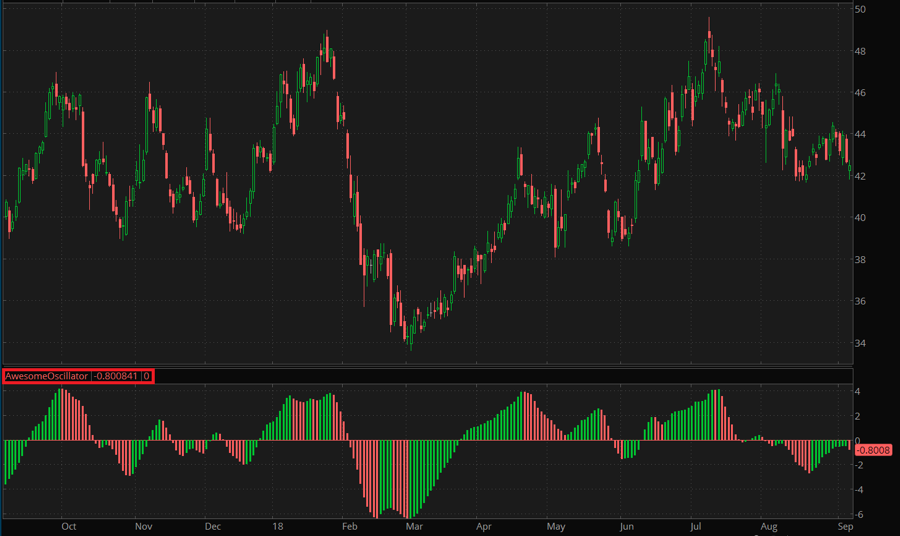Click the -0.8008 current value tag
Image resolution: width=900 pixels, height=536 pixels.
pos(872,450)
